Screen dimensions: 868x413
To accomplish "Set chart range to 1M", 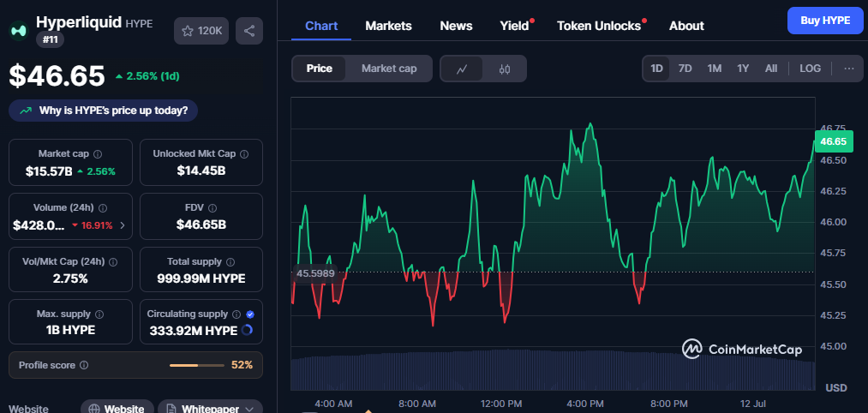I will coord(714,69).
